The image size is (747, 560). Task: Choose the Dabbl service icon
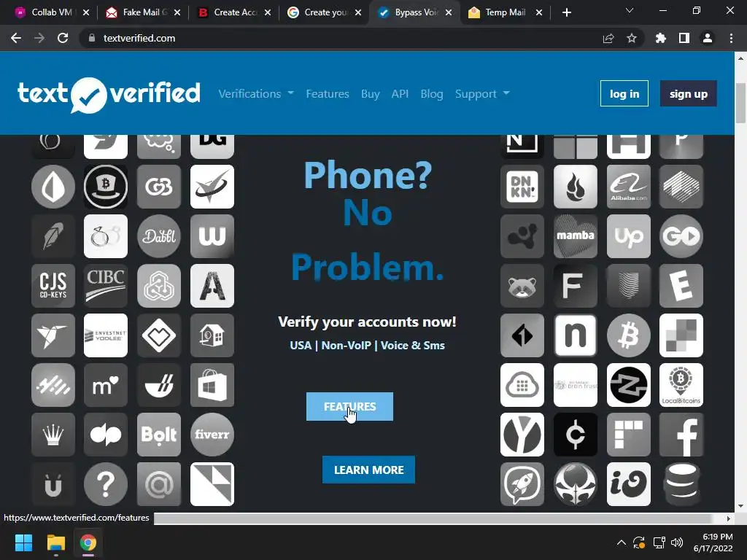click(x=158, y=236)
